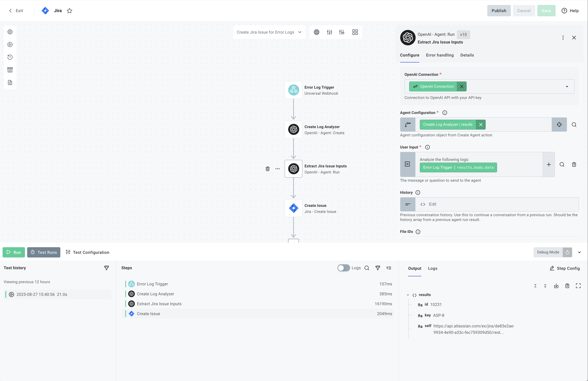Open the settings gear in left sidebar
Viewport: 588px width, 381px height.
coord(10,32)
